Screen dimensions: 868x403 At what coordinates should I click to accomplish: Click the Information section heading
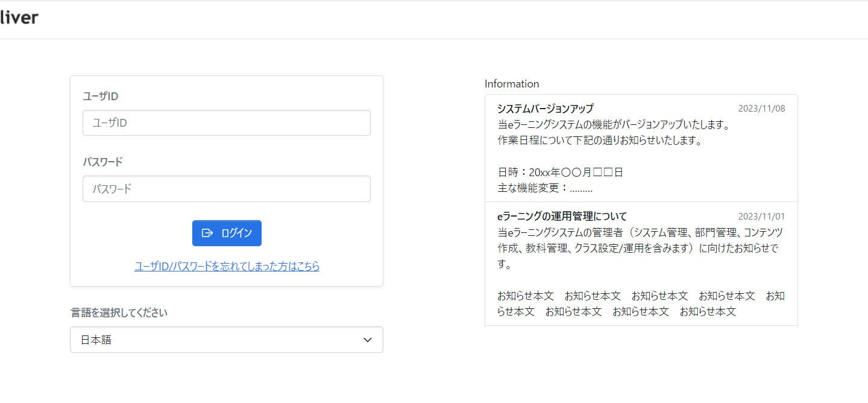point(512,84)
